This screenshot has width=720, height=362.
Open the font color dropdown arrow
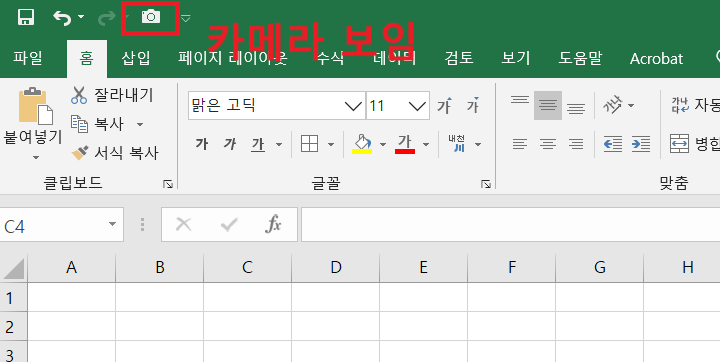(x=426, y=145)
